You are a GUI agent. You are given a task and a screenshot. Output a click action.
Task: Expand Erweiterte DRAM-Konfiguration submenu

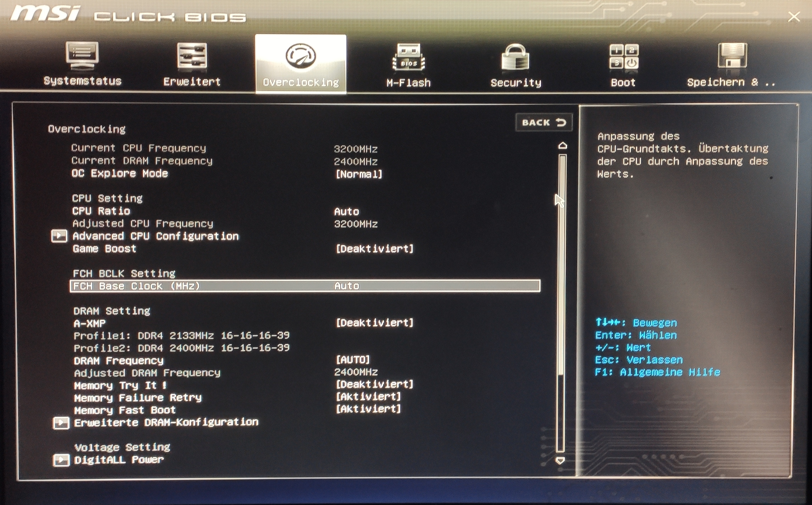[166, 422]
